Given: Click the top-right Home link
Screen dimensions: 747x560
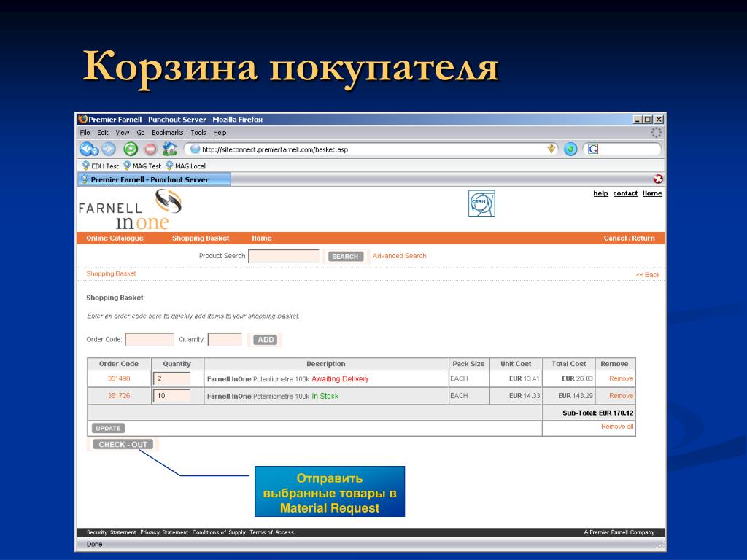Looking at the screenshot, I should (652, 193).
